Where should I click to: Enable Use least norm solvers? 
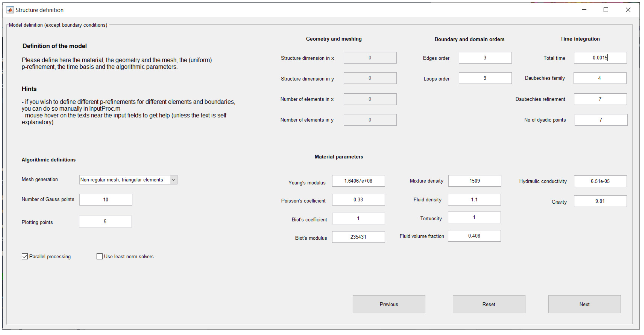(100, 256)
